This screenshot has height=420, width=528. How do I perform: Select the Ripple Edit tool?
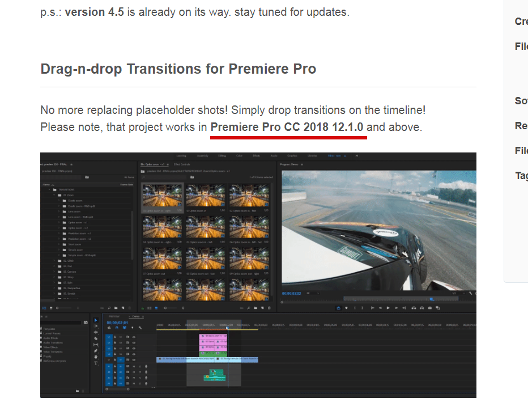point(96,332)
